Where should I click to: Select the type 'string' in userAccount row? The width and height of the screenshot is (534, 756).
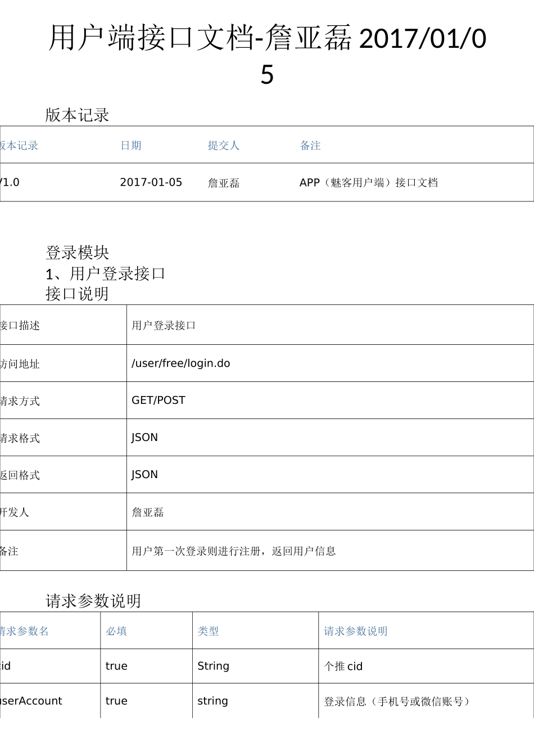212,701
